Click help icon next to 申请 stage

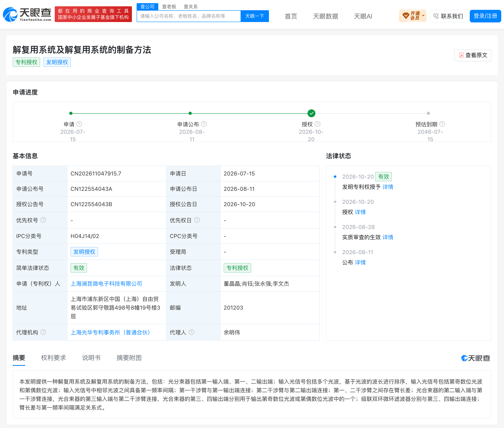click(x=79, y=124)
